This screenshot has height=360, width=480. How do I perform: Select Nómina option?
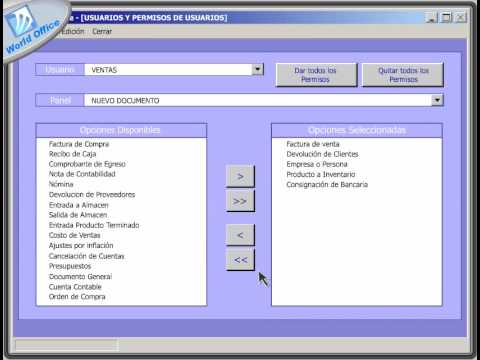[x=61, y=184]
